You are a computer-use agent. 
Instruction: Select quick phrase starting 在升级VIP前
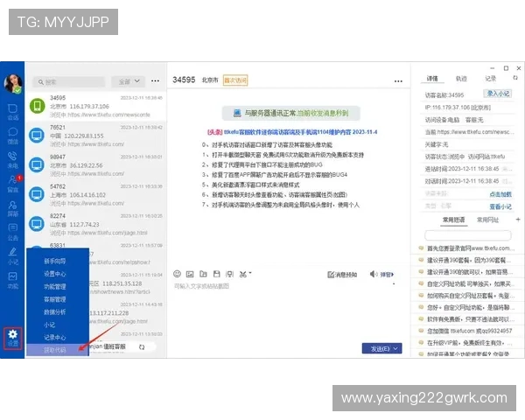[467, 343]
